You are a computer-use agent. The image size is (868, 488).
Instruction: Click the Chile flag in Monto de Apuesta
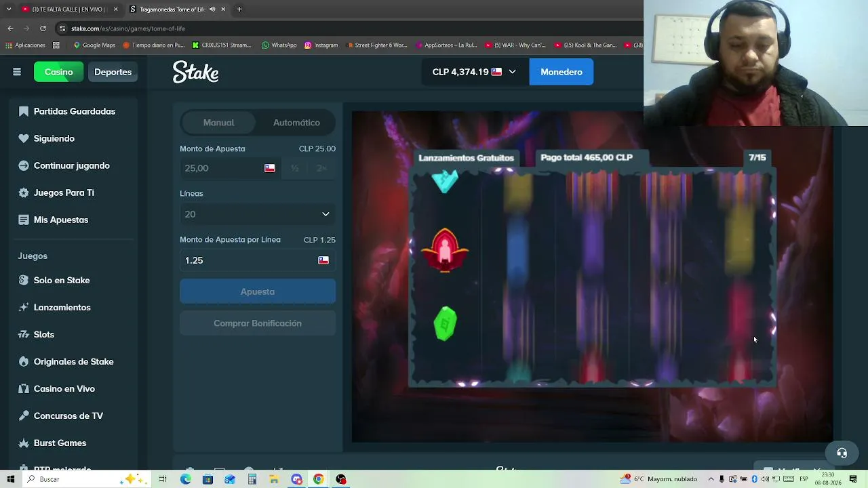point(270,168)
